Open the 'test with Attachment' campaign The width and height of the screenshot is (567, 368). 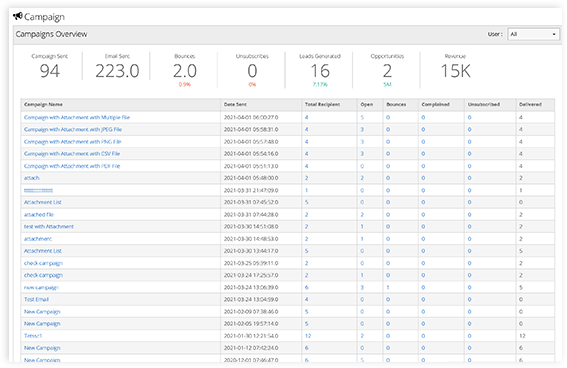click(x=48, y=227)
